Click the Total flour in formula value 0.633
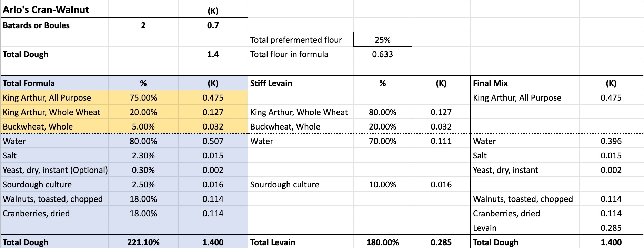The height and width of the screenshot is (248, 644). (x=382, y=54)
